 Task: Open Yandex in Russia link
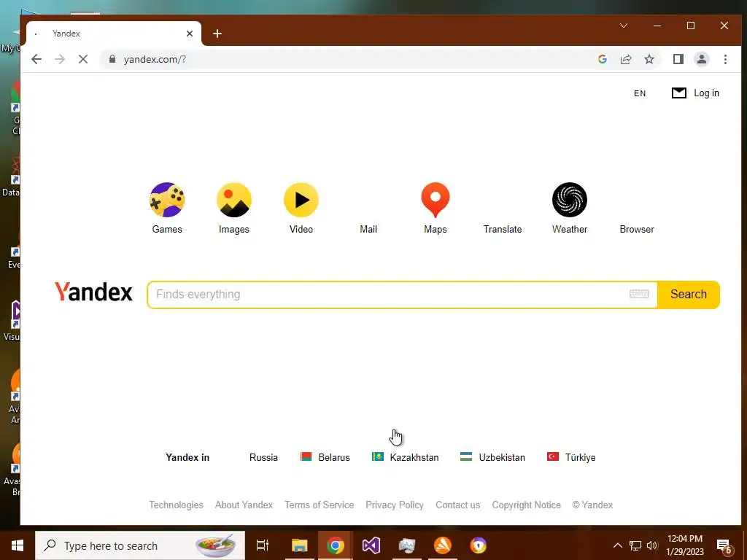(263, 457)
